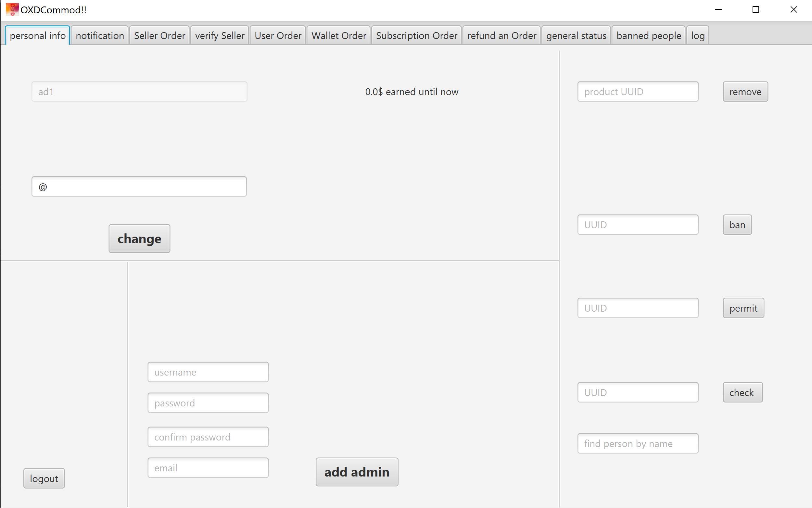The height and width of the screenshot is (508, 812).
Task: Switch to the Seller Order tab
Action: coord(159,36)
